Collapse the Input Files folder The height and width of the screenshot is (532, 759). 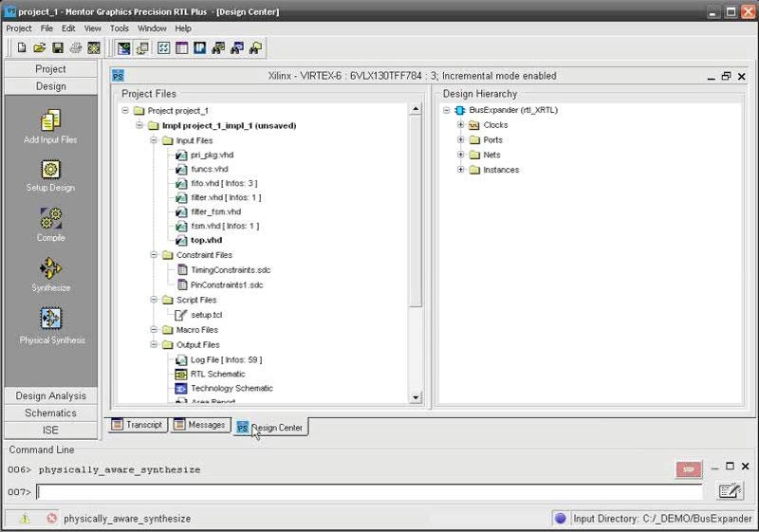154,140
